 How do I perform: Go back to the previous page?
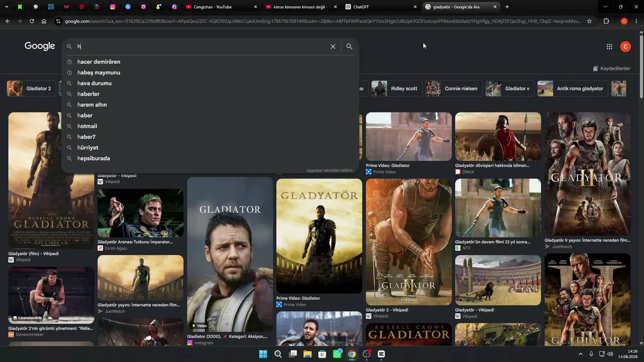[8, 21]
